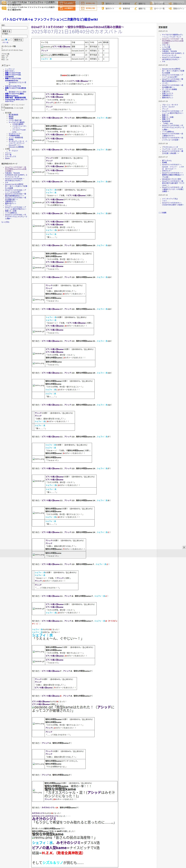Click the page date heading 2025年07月21日16時40分のカオスバトル
This screenshot has width=186, height=868.
[77, 32]
